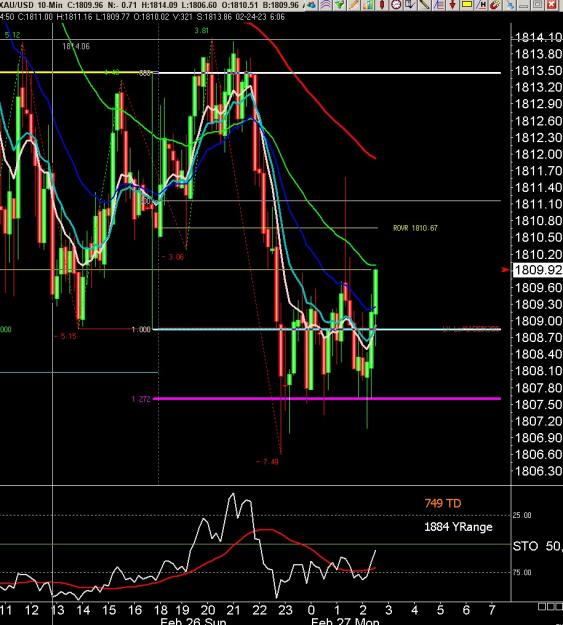Select the red candlestick chart type icon
563x625 pixels.
(x=382, y=4)
